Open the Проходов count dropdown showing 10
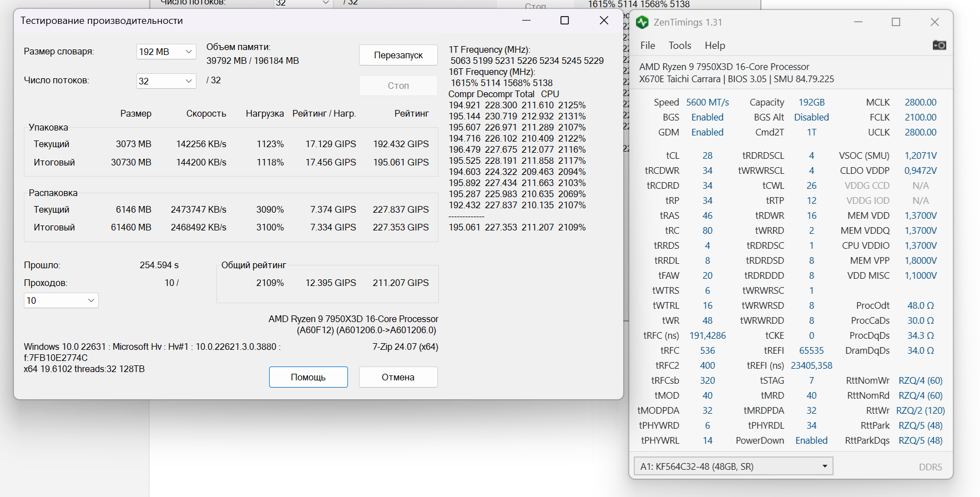980x497 pixels. [61, 300]
